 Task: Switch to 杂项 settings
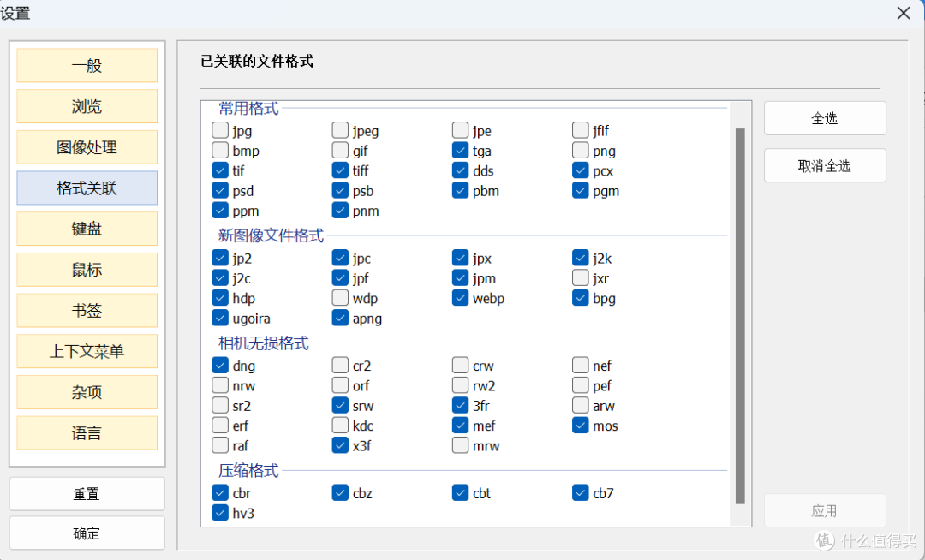[87, 392]
